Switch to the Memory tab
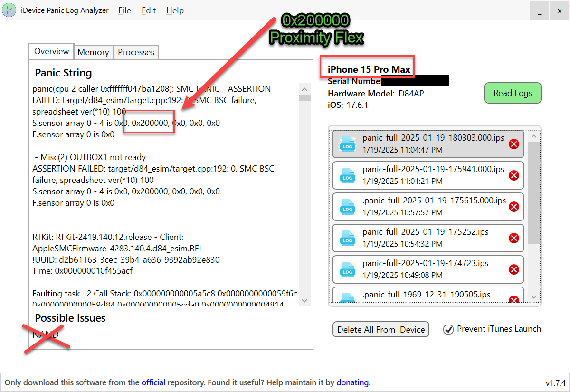 click(x=93, y=52)
